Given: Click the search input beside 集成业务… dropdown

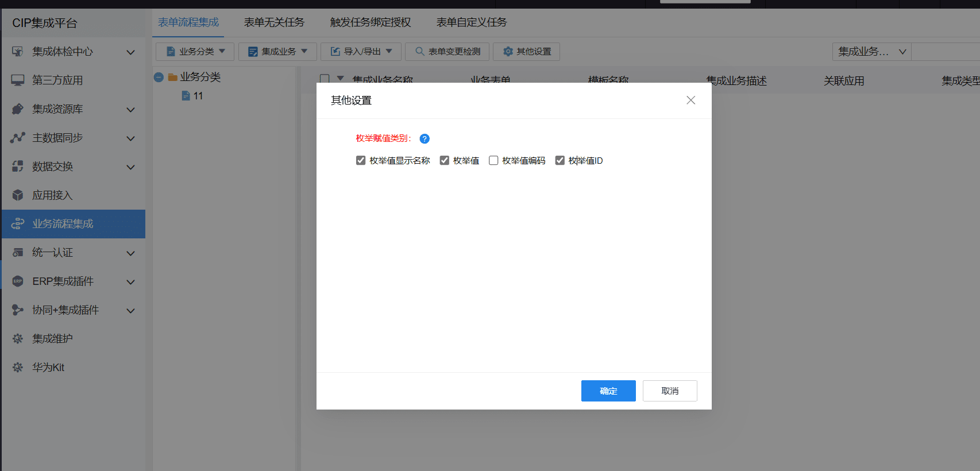Looking at the screenshot, I should click(x=946, y=52).
